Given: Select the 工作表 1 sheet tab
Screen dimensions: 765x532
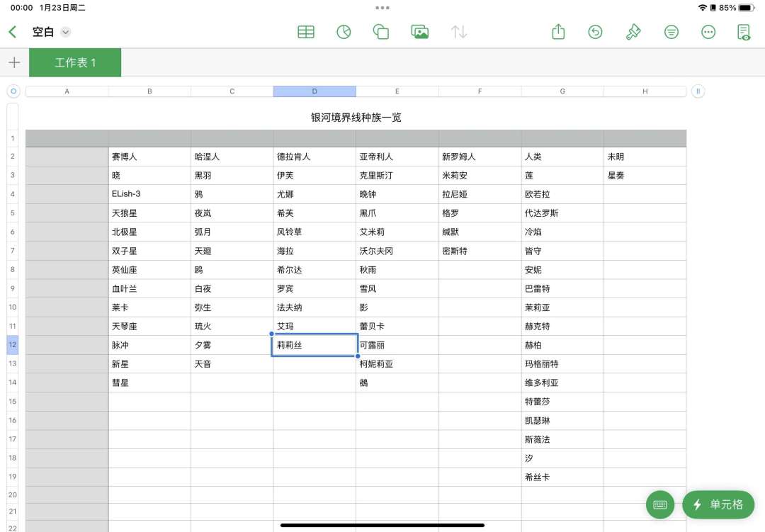Looking at the screenshot, I should click(x=75, y=62).
